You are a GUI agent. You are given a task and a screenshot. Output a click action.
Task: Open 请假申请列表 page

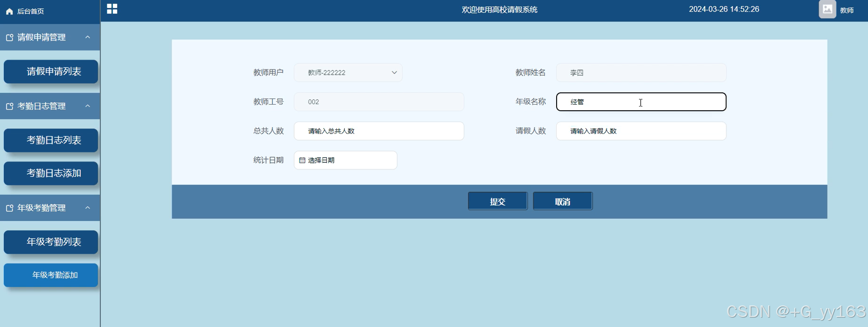(51, 71)
